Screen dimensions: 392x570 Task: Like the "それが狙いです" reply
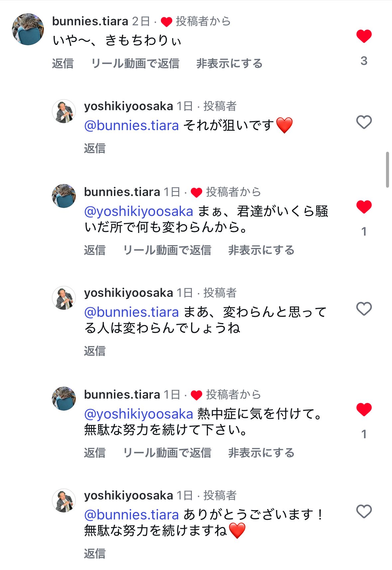364,122
